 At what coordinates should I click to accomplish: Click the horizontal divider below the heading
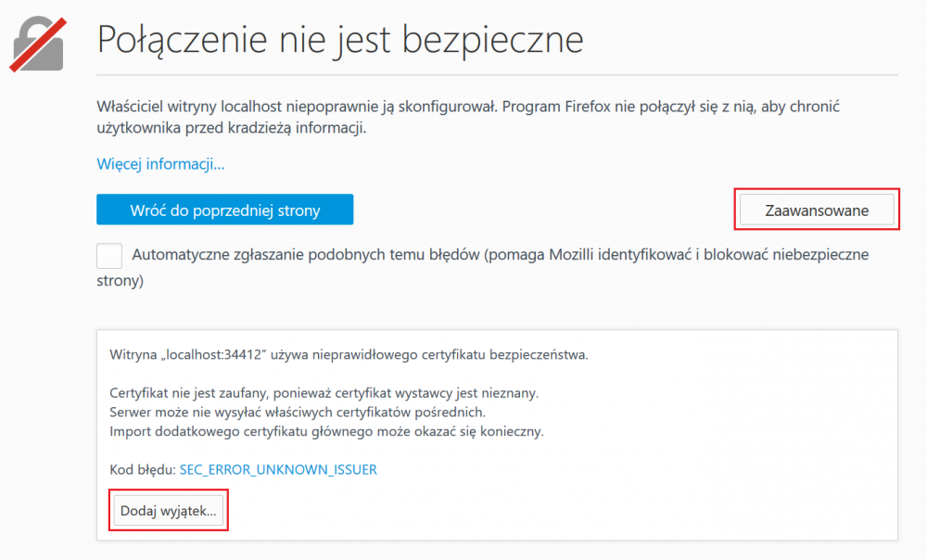pos(497,74)
